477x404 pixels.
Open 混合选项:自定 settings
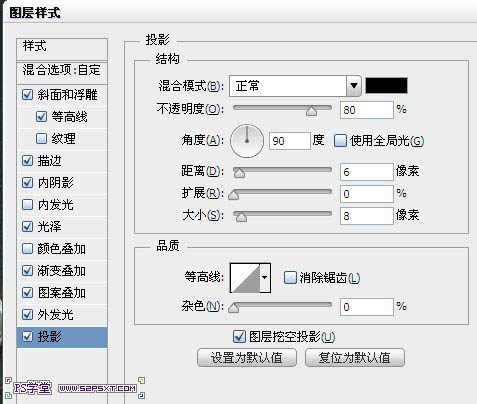(x=62, y=70)
